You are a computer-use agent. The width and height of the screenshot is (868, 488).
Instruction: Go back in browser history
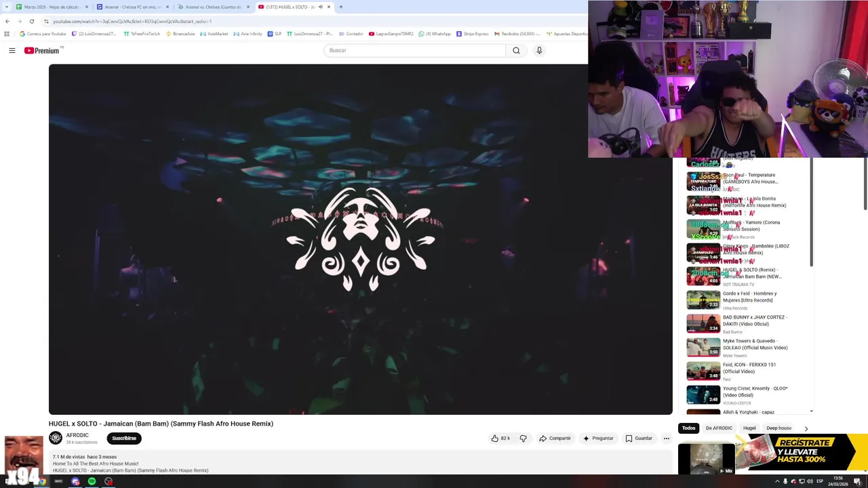pos(7,21)
